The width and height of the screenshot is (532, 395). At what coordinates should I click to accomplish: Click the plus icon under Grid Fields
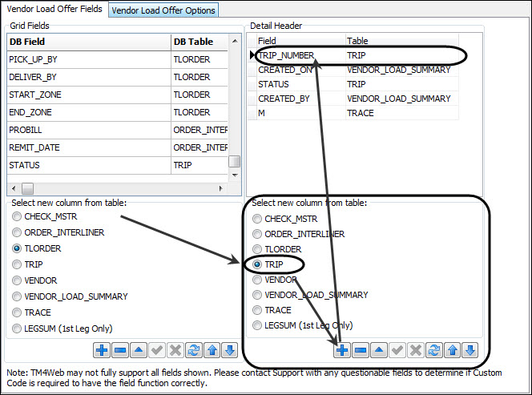[102, 350]
